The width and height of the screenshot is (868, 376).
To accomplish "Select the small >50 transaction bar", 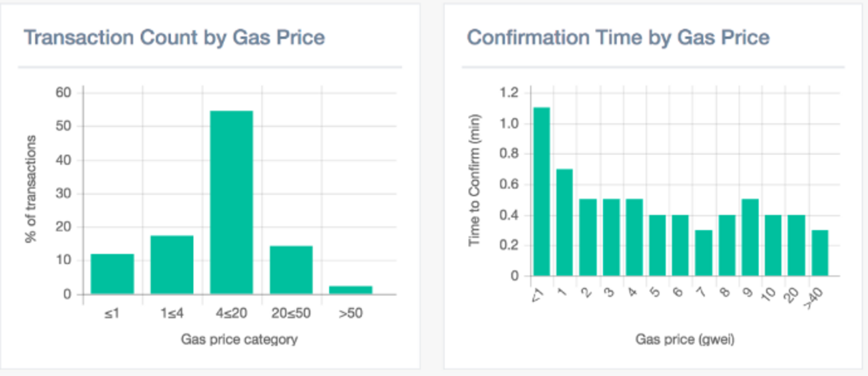I will [x=351, y=290].
